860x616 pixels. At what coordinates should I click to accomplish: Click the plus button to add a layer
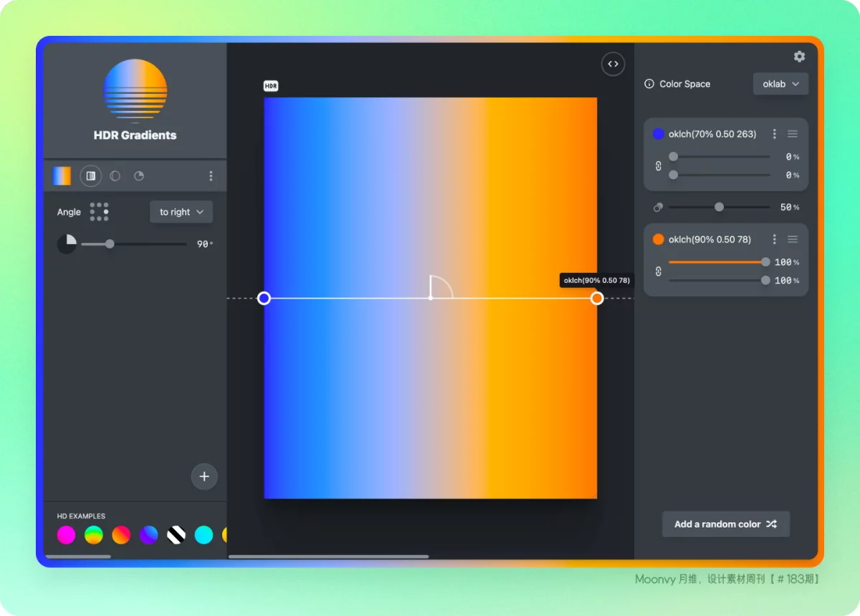click(x=204, y=476)
